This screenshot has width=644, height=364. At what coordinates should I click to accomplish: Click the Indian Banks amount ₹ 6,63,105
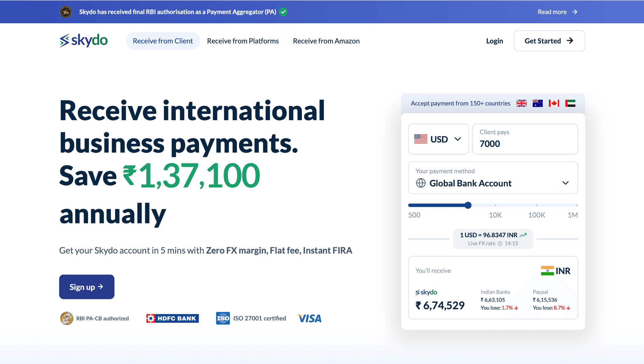[x=493, y=300]
